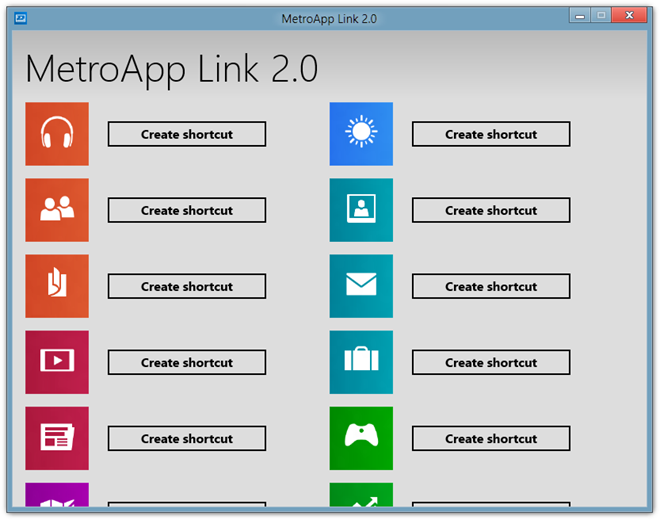
Task: Minimize the MetroApp Link window
Action: [580, 16]
